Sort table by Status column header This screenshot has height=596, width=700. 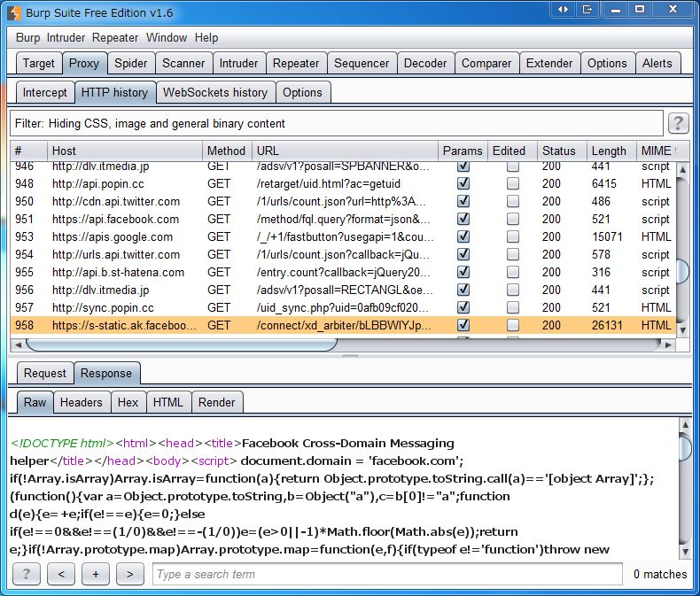click(562, 151)
